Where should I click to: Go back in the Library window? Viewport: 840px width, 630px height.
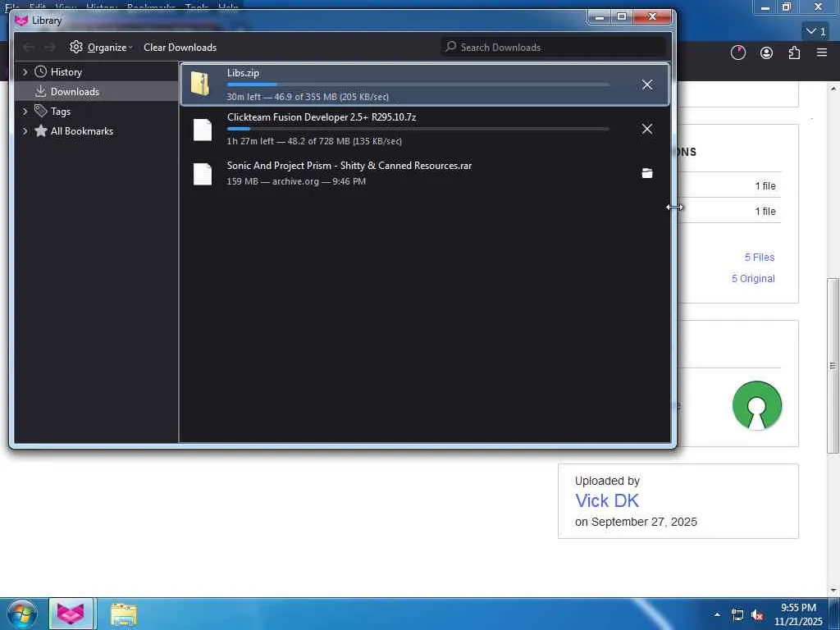(29, 47)
